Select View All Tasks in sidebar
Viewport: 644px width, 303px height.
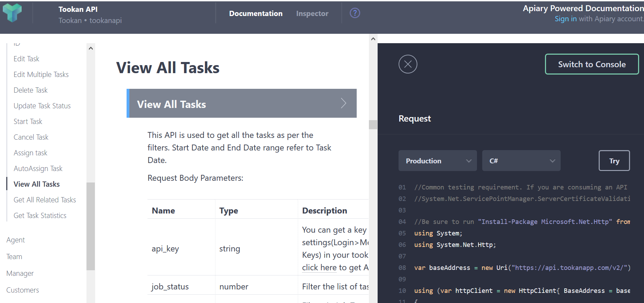click(37, 184)
